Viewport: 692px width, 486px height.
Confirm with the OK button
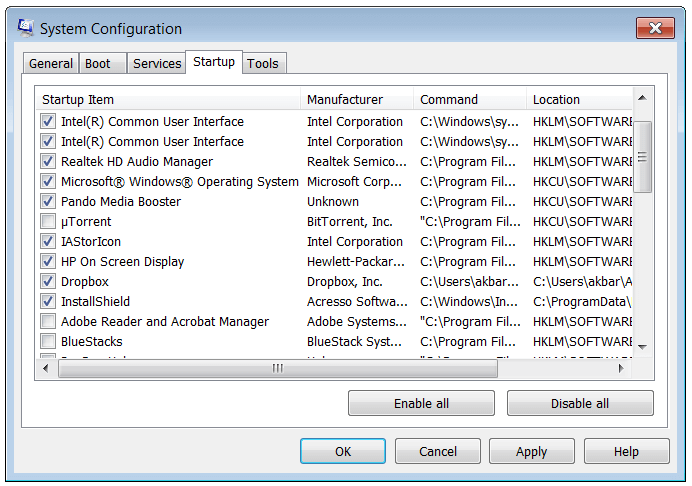coord(343,451)
